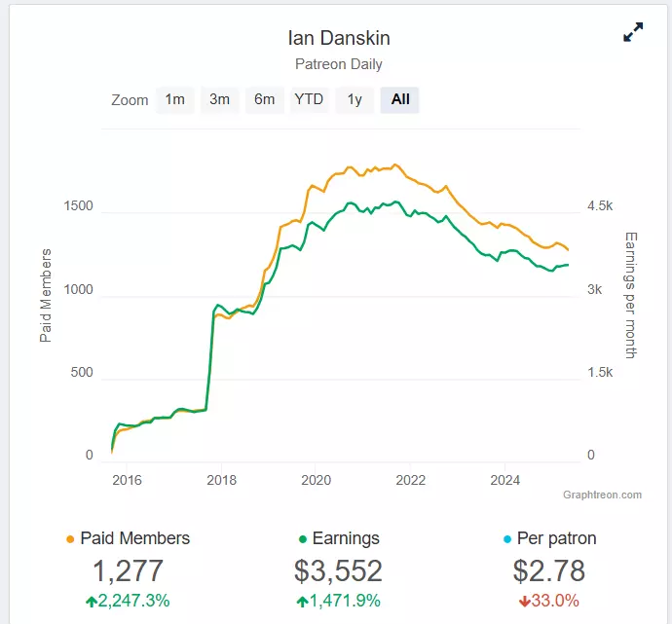Click the 2016 x-axis label

point(127,480)
